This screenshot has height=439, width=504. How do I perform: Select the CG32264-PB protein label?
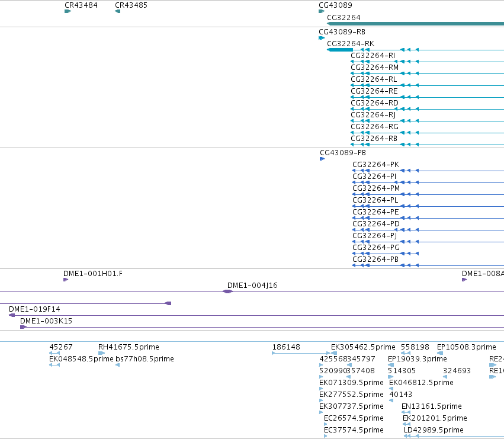(375, 259)
